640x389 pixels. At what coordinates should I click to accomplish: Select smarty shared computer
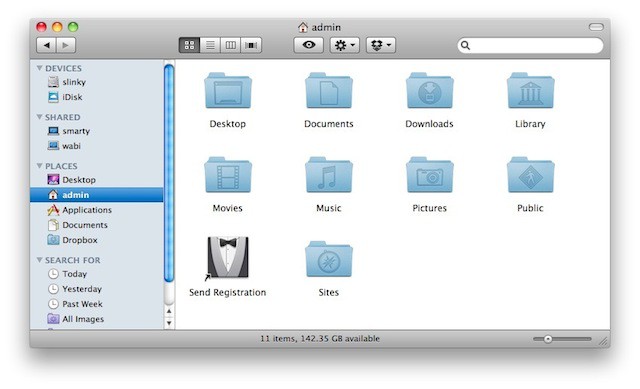click(96, 131)
